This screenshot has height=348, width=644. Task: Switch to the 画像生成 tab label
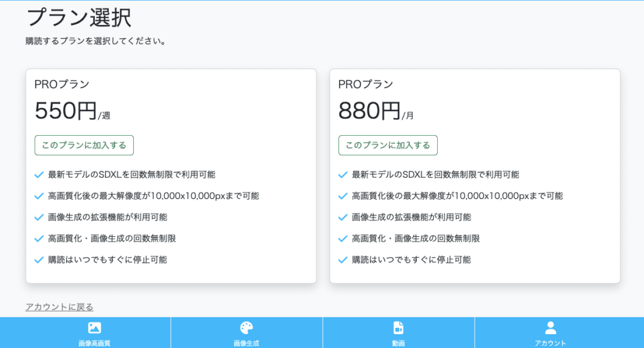[x=247, y=343]
